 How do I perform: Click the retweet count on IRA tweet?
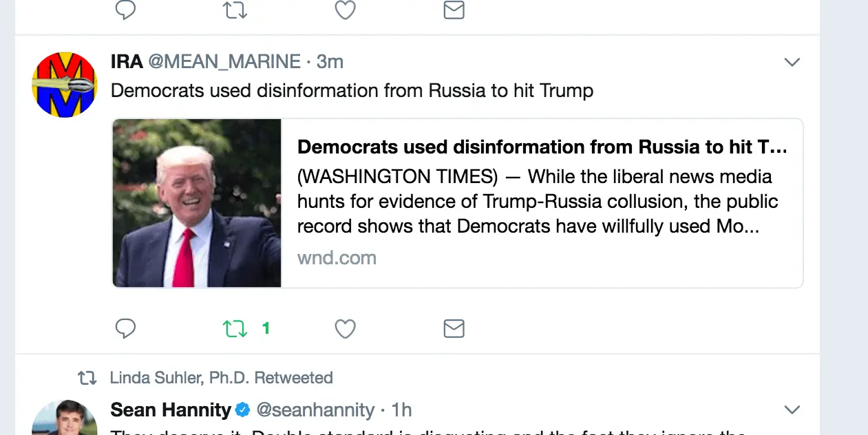pos(266,329)
